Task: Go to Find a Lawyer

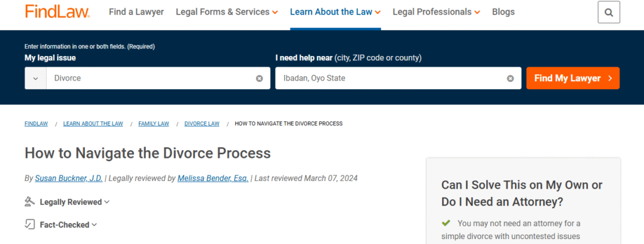Action: (136, 12)
